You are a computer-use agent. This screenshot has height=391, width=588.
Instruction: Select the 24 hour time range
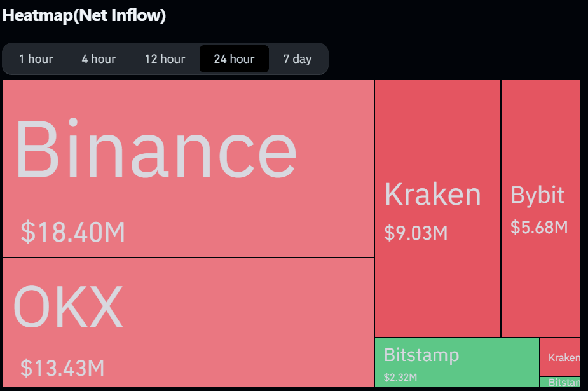(233, 58)
